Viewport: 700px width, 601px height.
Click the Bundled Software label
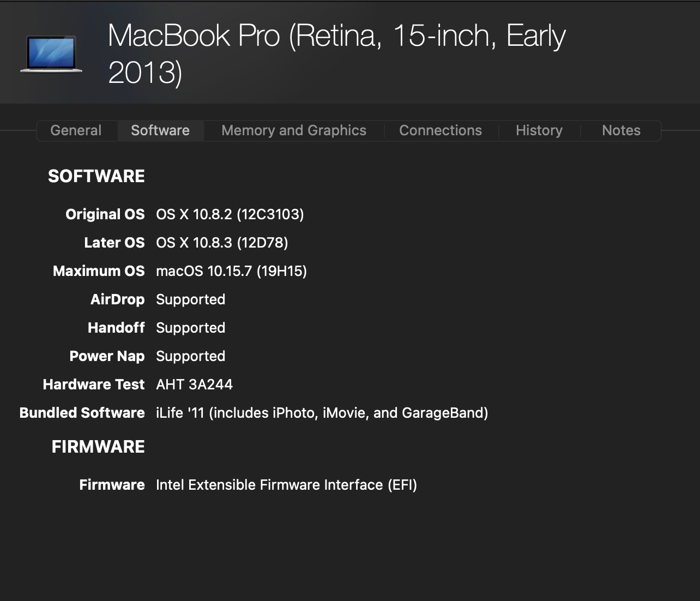(x=82, y=413)
